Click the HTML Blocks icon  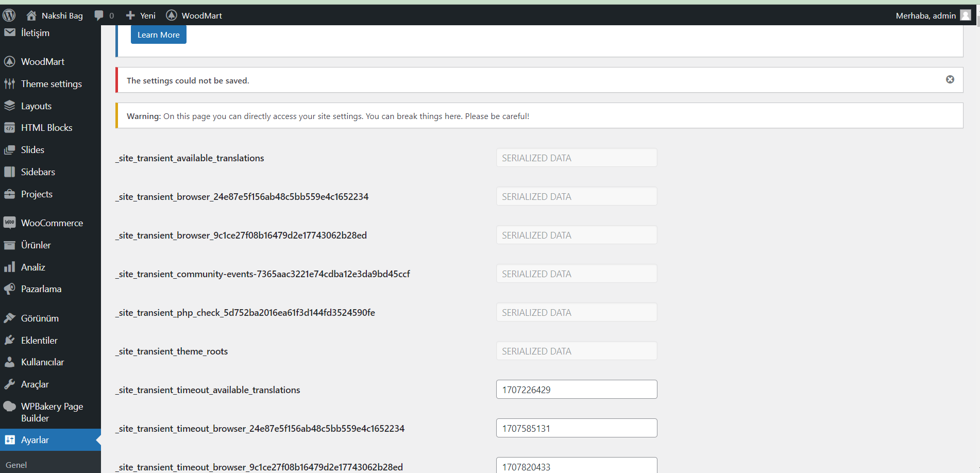pyautogui.click(x=10, y=128)
